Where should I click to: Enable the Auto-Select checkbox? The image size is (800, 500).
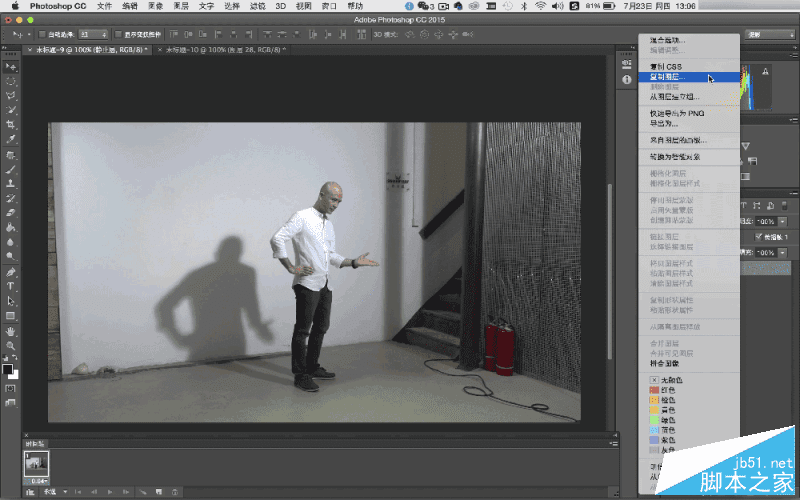(42, 34)
